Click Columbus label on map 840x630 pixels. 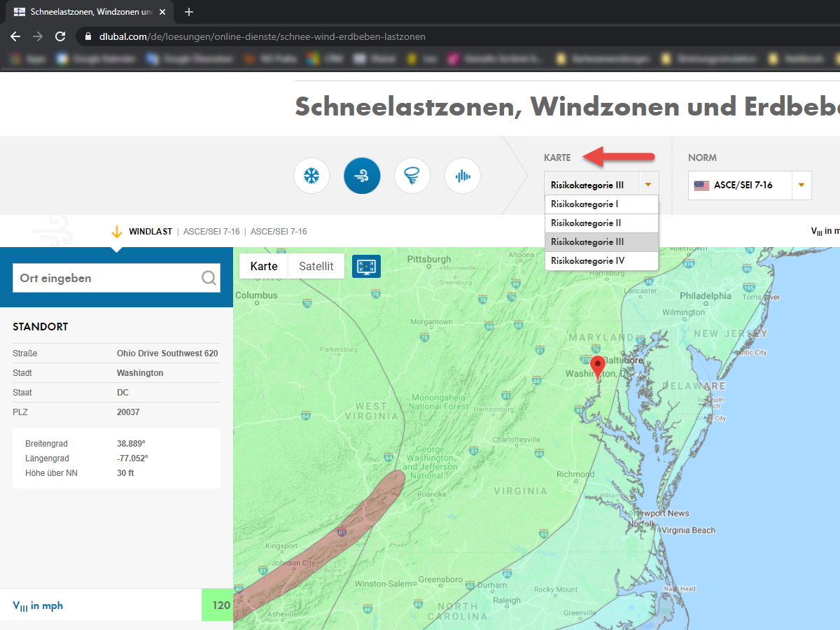[x=256, y=295]
